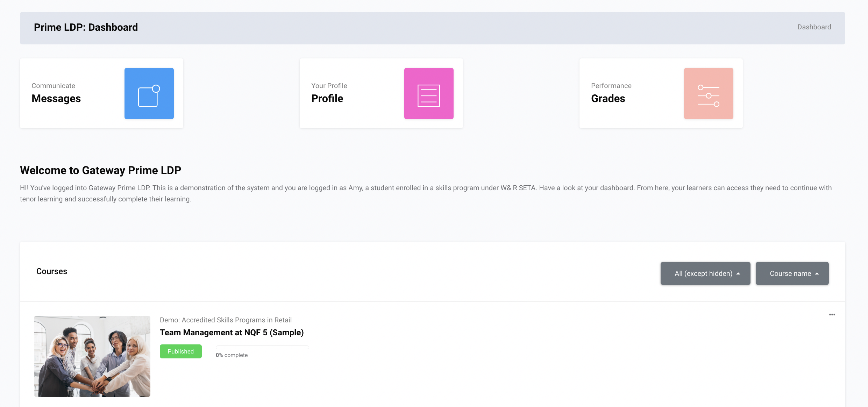Click the 0% complete label
Image resolution: width=868 pixels, height=407 pixels.
(x=232, y=355)
